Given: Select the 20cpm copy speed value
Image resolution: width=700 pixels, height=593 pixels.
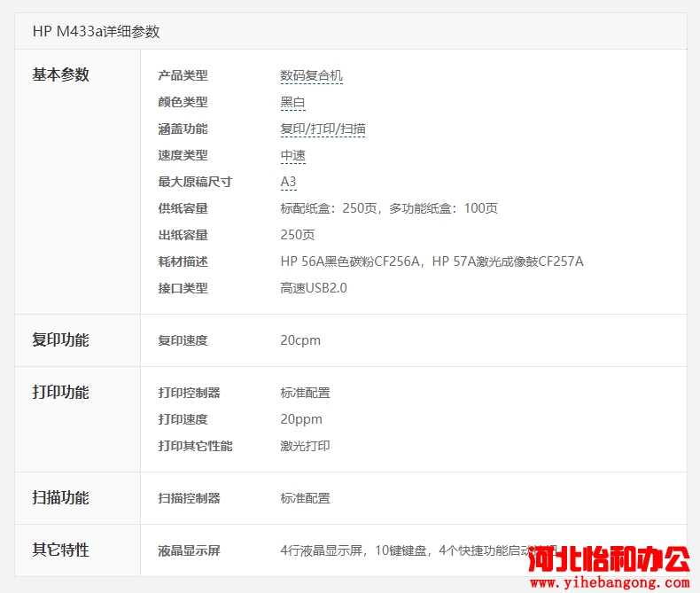Looking at the screenshot, I should (x=300, y=340).
